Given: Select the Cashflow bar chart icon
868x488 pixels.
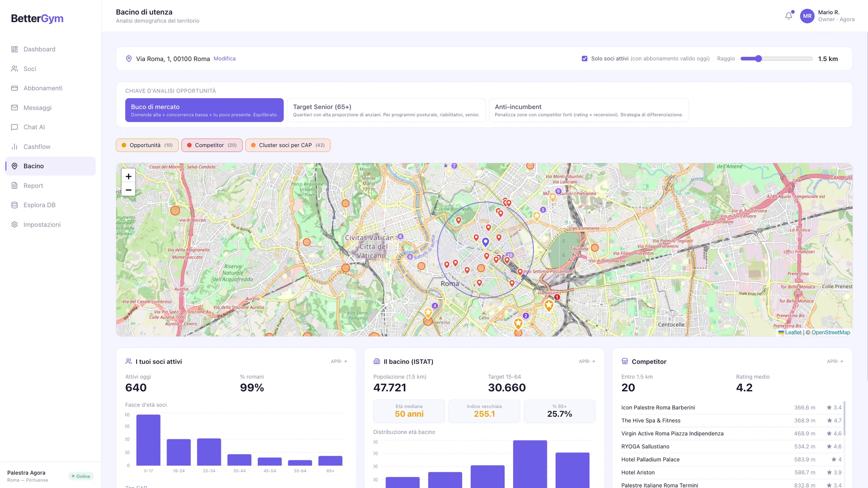Looking at the screenshot, I should tap(14, 147).
